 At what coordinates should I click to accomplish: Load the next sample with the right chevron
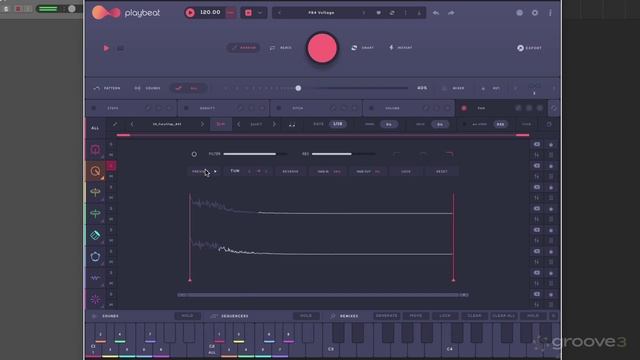[202, 124]
